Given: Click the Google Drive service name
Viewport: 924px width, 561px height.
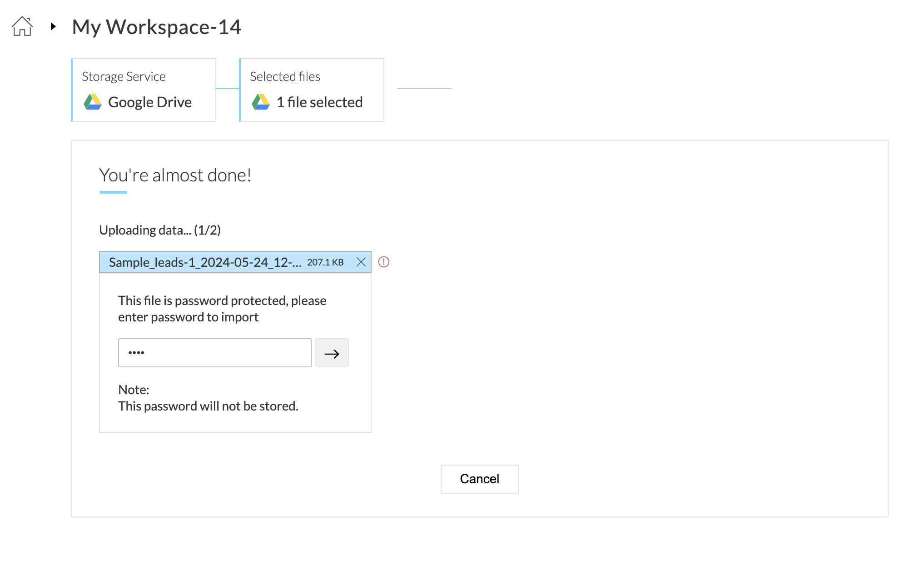Looking at the screenshot, I should [150, 102].
